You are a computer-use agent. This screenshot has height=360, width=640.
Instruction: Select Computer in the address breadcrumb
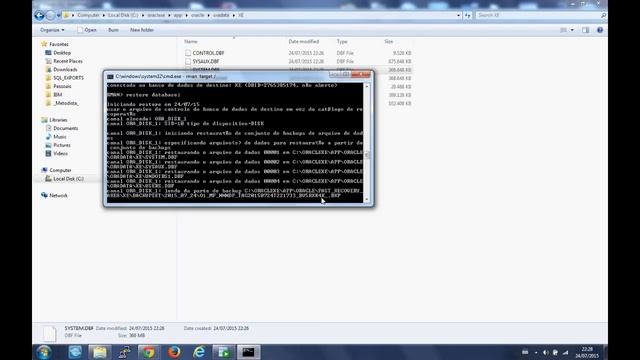click(x=88, y=15)
